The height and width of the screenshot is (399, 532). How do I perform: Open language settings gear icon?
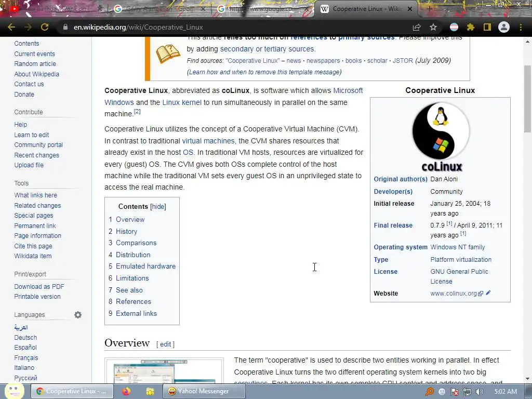coord(78,315)
